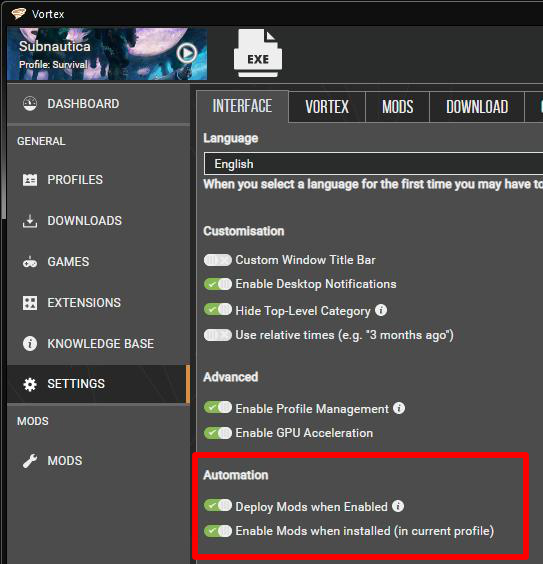Click the Customisation section heading

[244, 231]
